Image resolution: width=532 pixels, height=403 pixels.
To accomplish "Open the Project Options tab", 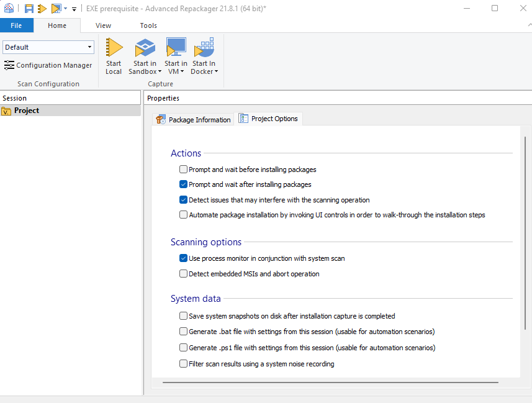I will (x=268, y=119).
